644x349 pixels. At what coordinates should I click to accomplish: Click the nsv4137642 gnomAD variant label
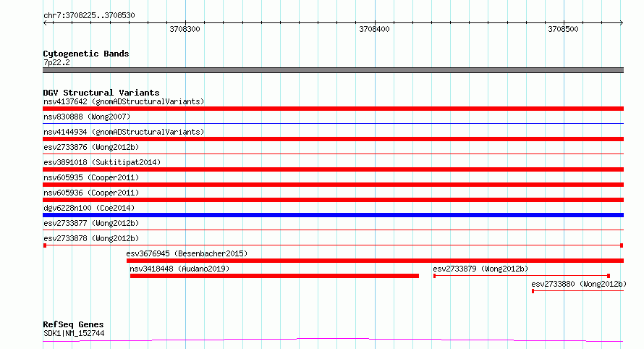[124, 101]
